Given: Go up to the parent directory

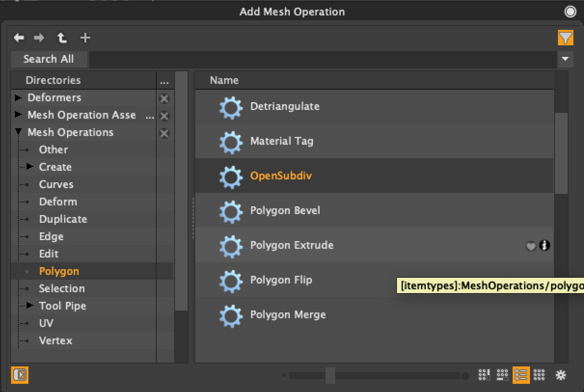Looking at the screenshot, I should [62, 38].
